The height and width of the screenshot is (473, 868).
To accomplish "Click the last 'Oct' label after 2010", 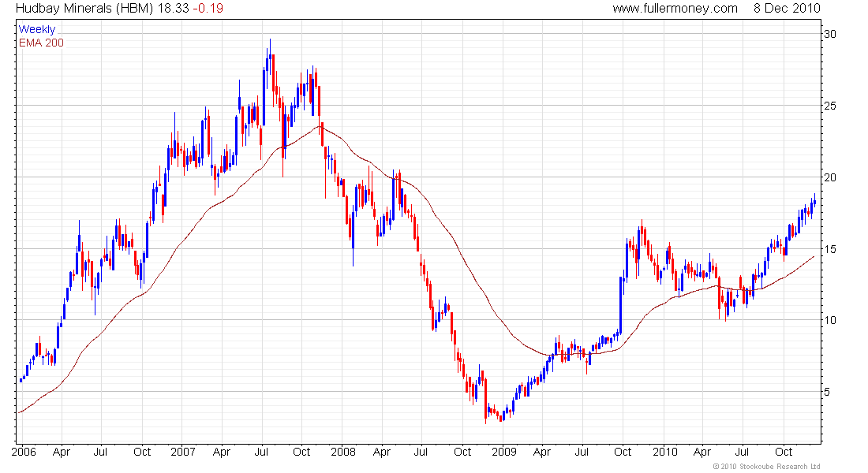I will [x=784, y=452].
